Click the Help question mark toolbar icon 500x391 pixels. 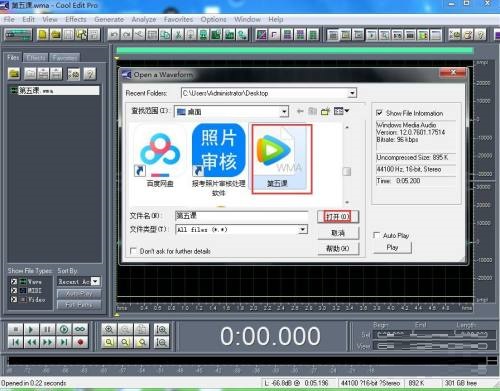[x=480, y=34]
